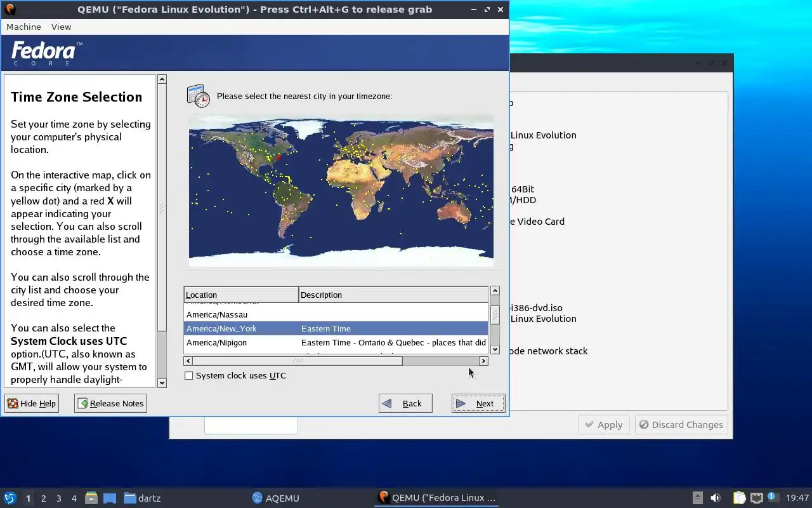
Task: Click the interactive world timezone map
Action: click(x=341, y=190)
